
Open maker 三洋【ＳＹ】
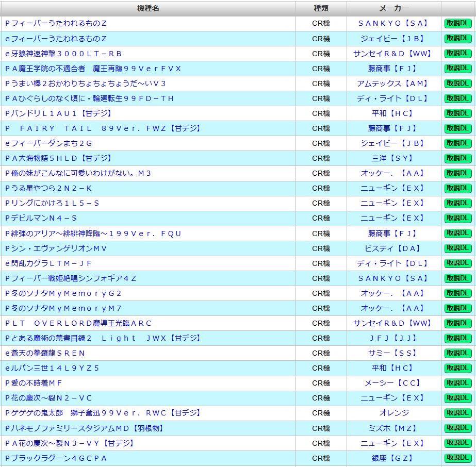click(393, 158)
